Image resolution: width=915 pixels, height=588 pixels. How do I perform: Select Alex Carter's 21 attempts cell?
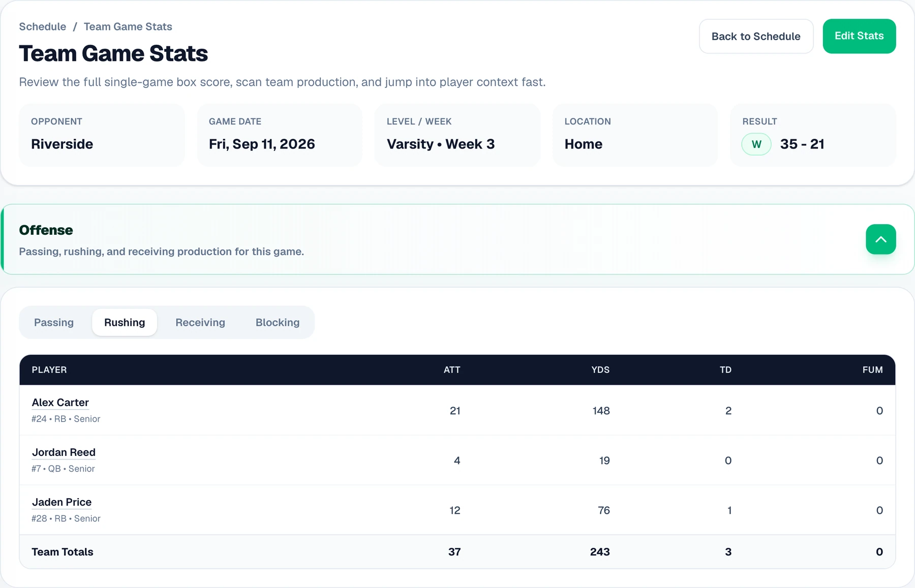455,411
